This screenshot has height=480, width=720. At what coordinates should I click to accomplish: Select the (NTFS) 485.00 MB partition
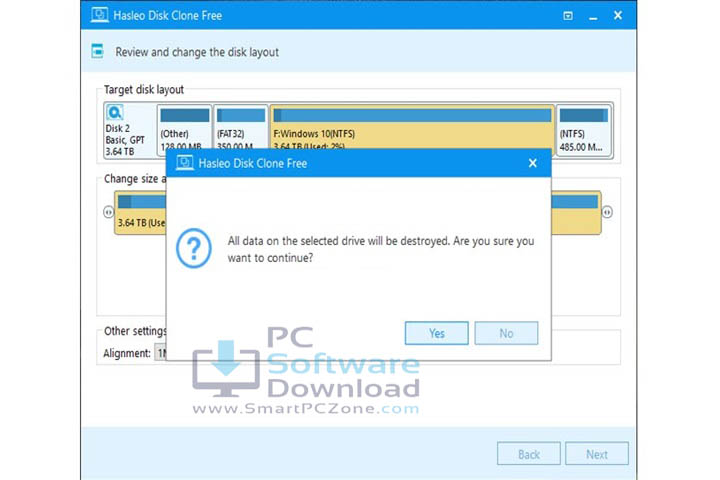584,131
